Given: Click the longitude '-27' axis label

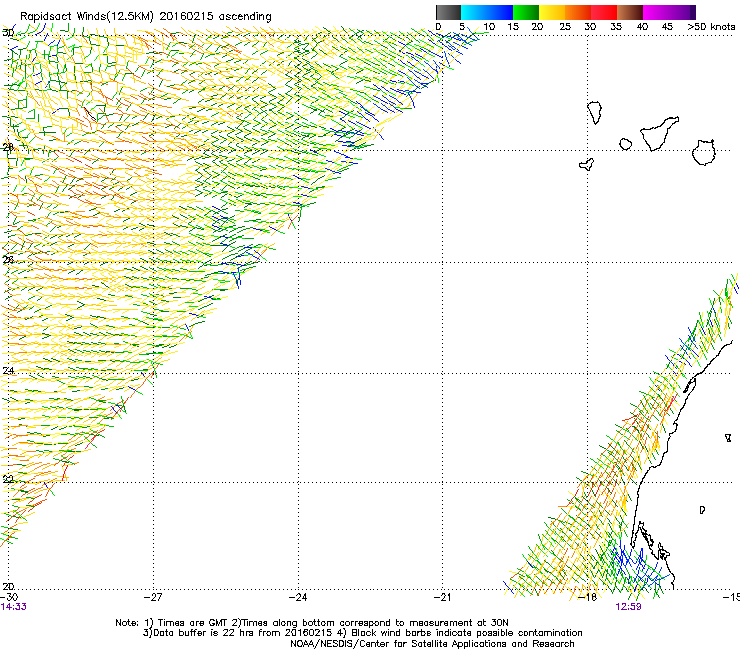Looking at the screenshot, I should point(153,597).
